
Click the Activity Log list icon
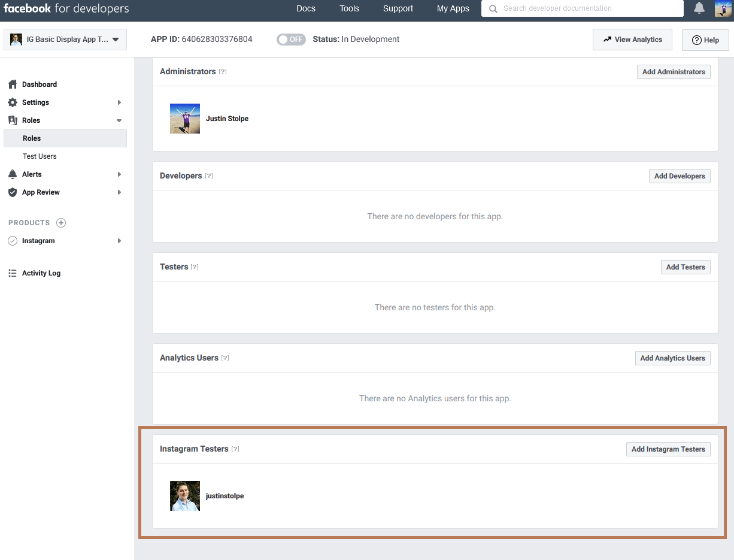[13, 273]
